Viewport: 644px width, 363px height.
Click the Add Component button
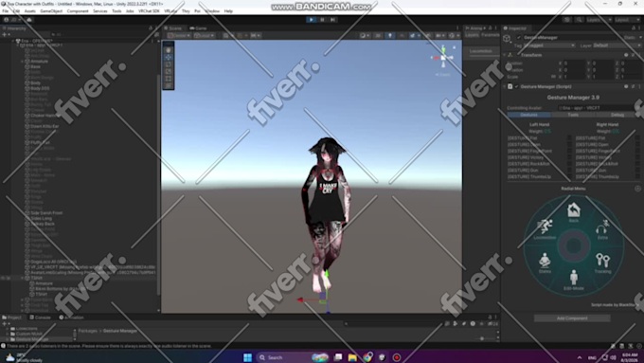[x=572, y=318]
